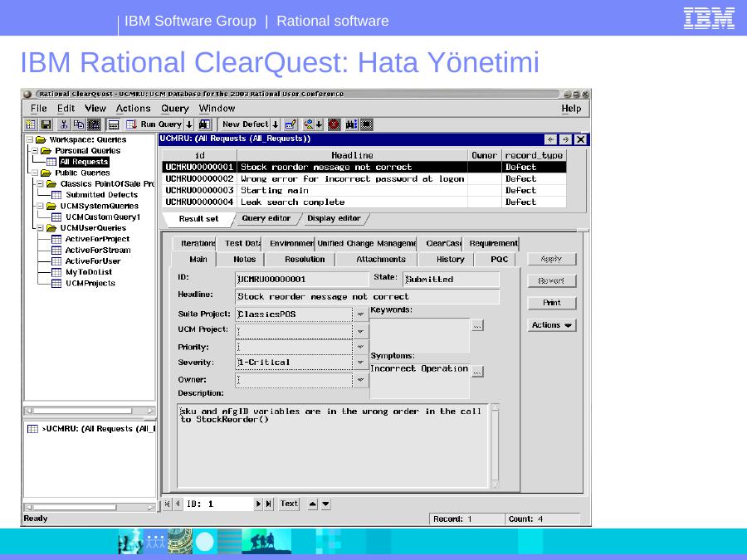Open the New Defect dropdown arrow
The width and height of the screenshot is (747, 560).
[x=276, y=124]
